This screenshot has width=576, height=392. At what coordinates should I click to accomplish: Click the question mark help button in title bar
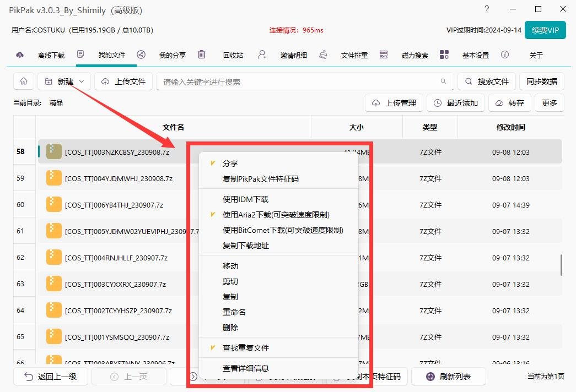[x=486, y=9]
